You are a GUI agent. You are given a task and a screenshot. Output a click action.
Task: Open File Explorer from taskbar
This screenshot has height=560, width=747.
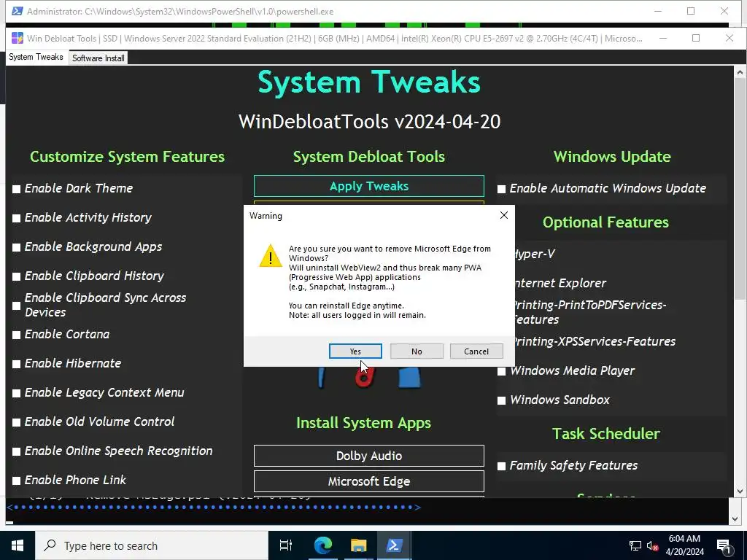(x=358, y=545)
